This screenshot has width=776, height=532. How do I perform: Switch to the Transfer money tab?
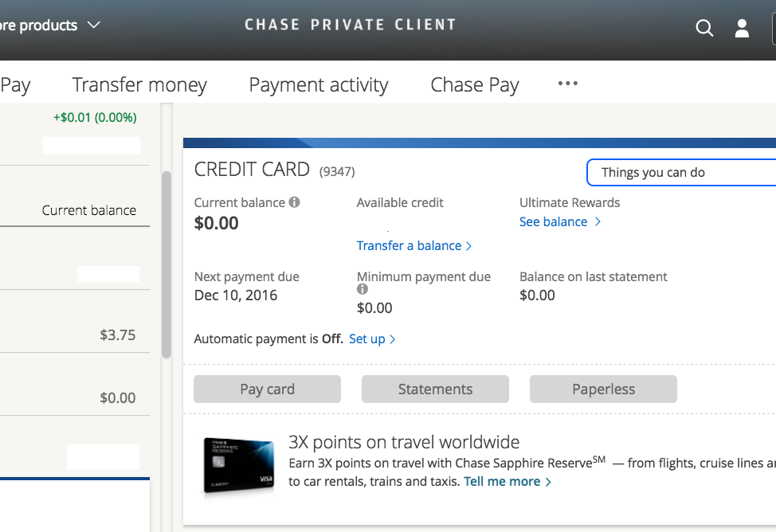[139, 84]
